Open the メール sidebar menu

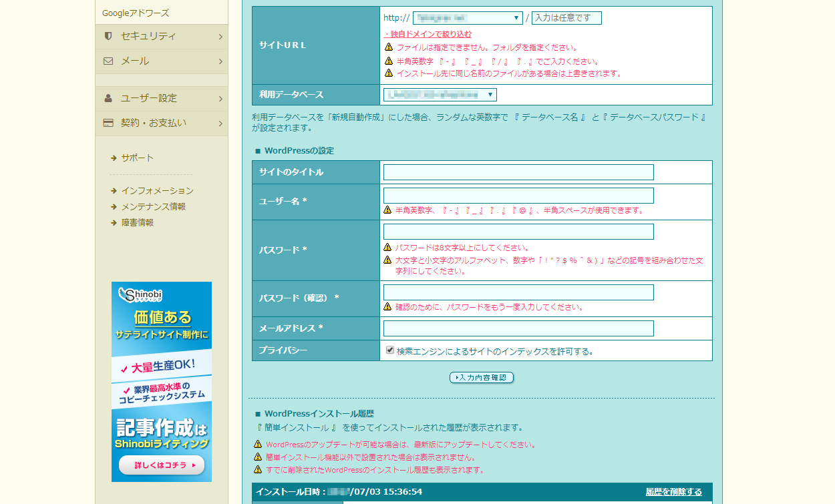pyautogui.click(x=162, y=61)
